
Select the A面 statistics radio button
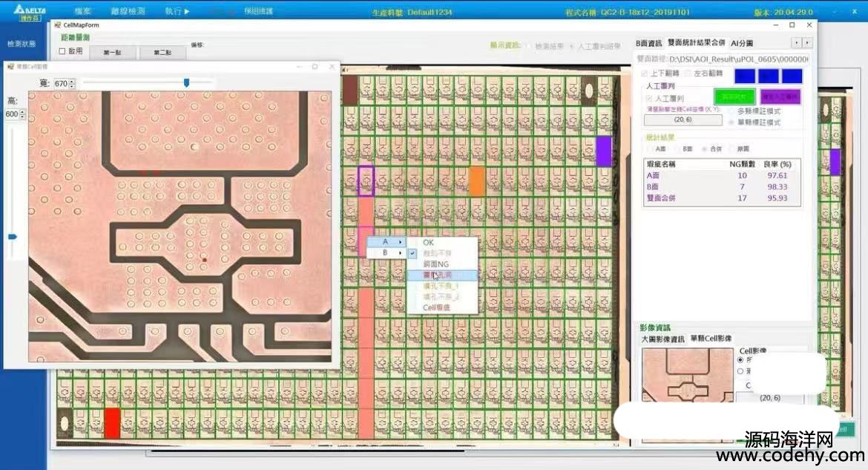pyautogui.click(x=651, y=148)
